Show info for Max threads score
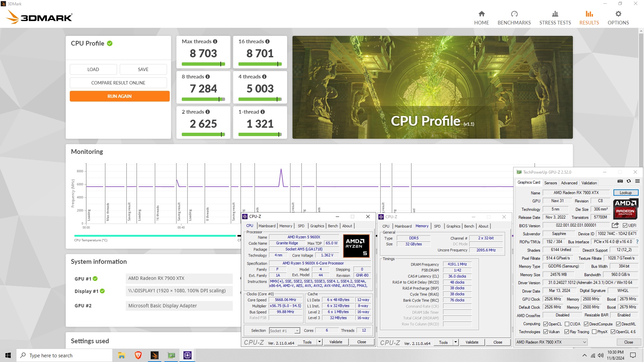 [x=215, y=42]
